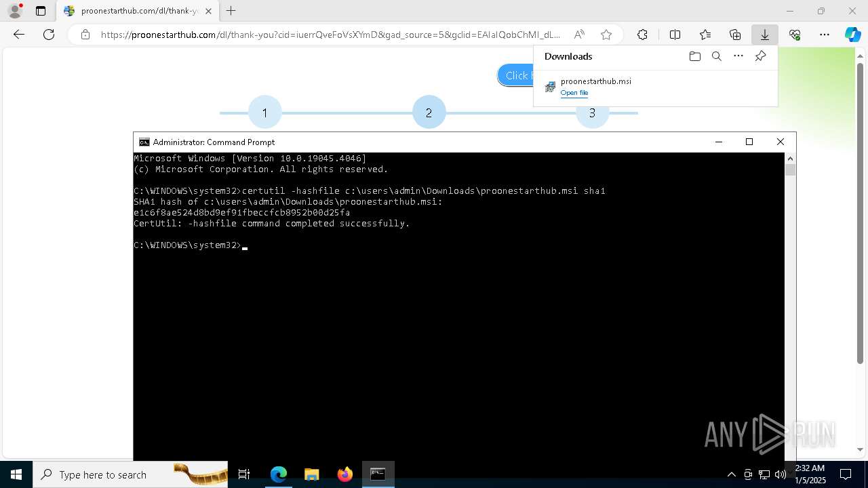The height and width of the screenshot is (488, 868).
Task: Click Command Prompt scrollbar up arrow
Action: 790,159
